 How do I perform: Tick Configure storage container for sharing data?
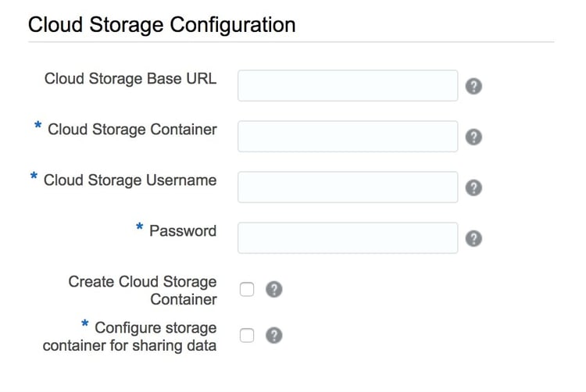click(x=247, y=335)
